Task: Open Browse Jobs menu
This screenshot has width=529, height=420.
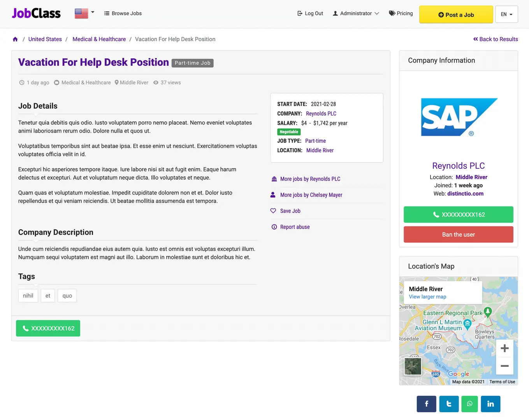Action: click(x=123, y=13)
